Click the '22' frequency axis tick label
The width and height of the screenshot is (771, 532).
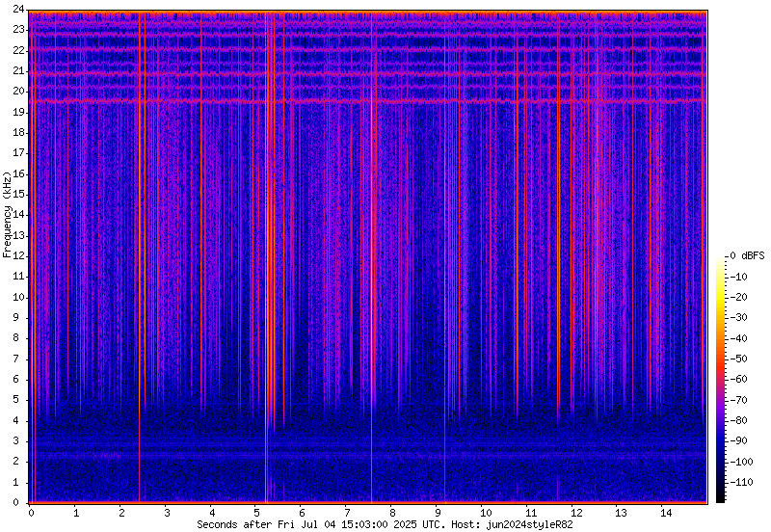pos(18,50)
